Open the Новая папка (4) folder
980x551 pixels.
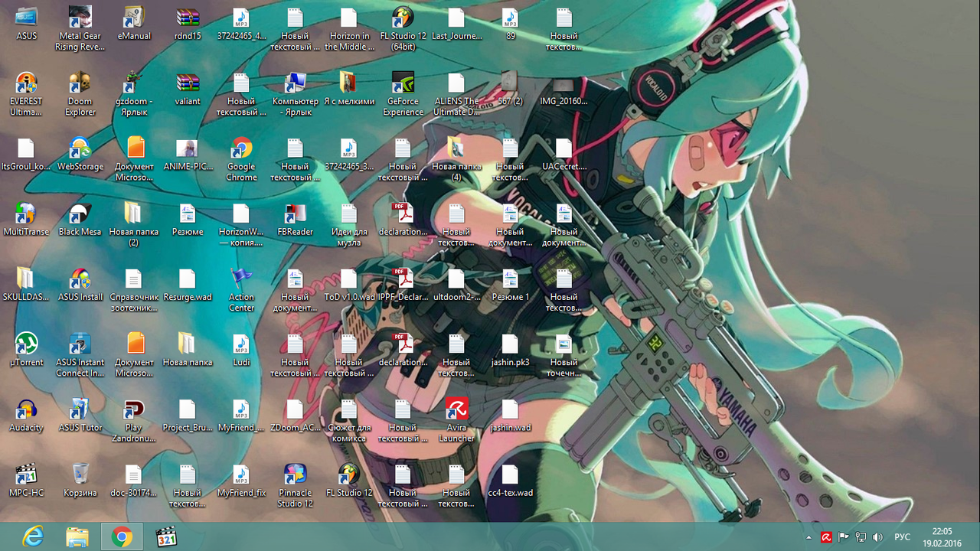click(456, 159)
